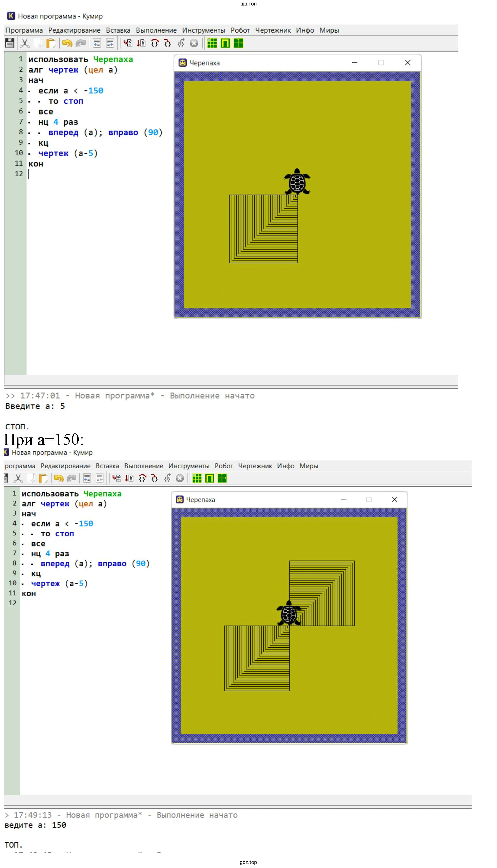The width and height of the screenshot is (497, 868).
Task: Click the Save icon in the upper Kumir toolbar
Action: (10, 43)
